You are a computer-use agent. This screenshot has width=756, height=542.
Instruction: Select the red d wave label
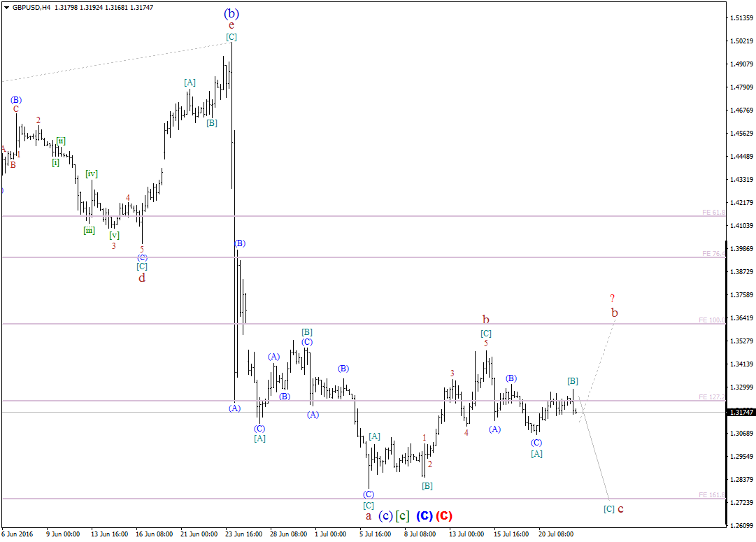point(142,278)
